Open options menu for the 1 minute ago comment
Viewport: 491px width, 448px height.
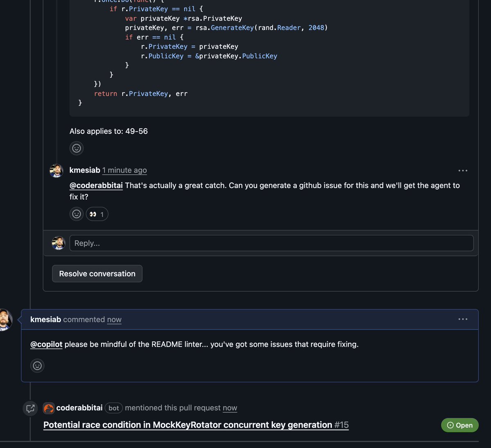click(x=463, y=170)
